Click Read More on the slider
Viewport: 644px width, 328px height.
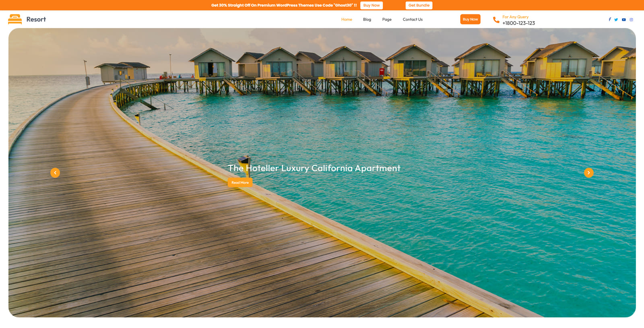tap(240, 183)
